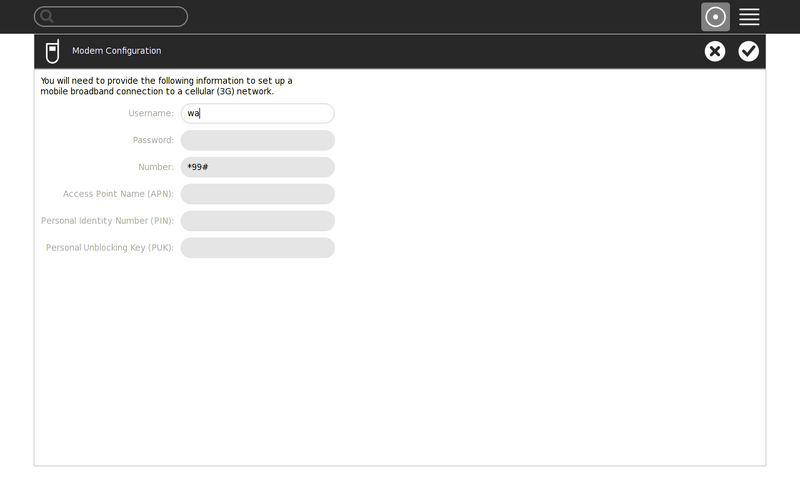The image size is (800, 500).
Task: Click the Password label
Action: 153,140
